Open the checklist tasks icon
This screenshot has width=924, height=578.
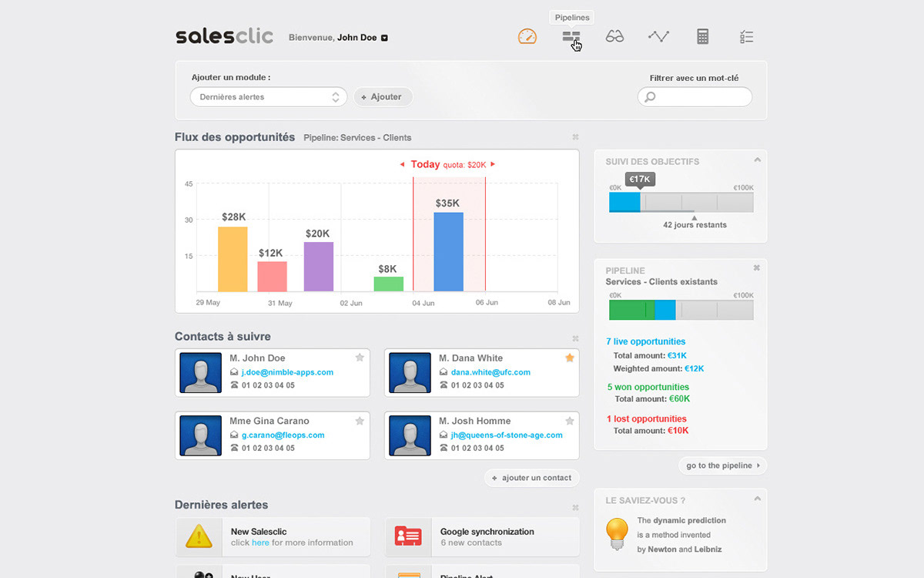pos(746,36)
